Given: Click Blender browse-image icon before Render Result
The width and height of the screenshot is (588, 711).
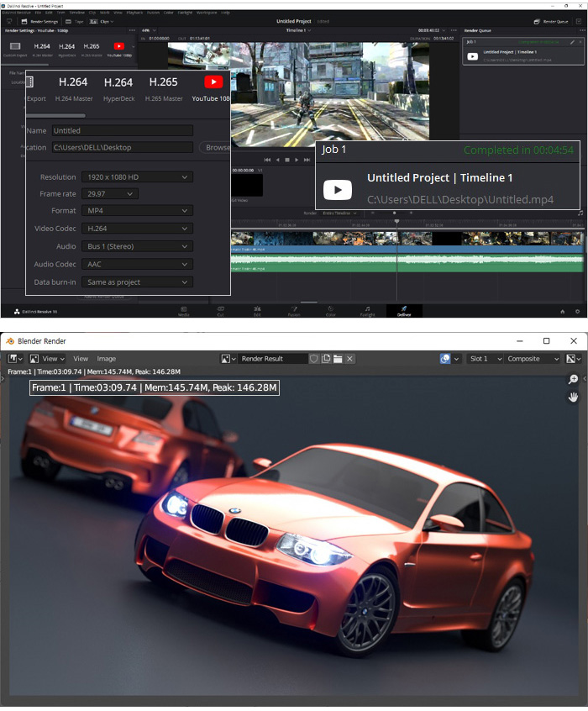Looking at the screenshot, I should pos(228,359).
